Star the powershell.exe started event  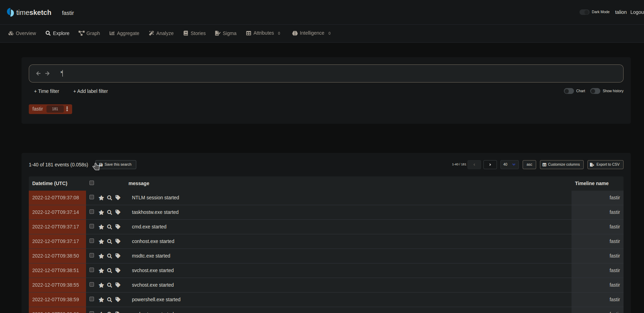tap(101, 300)
